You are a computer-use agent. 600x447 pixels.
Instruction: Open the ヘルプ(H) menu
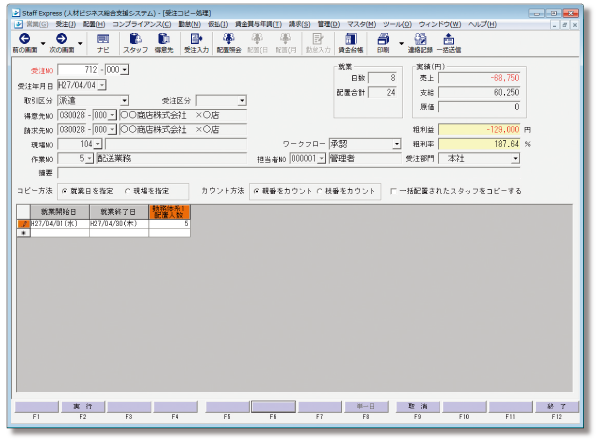(482, 24)
